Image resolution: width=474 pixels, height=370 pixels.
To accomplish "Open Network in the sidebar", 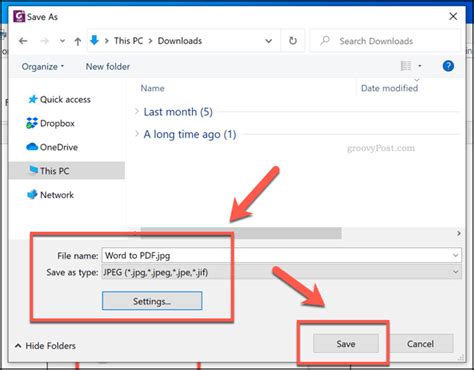I will click(57, 195).
